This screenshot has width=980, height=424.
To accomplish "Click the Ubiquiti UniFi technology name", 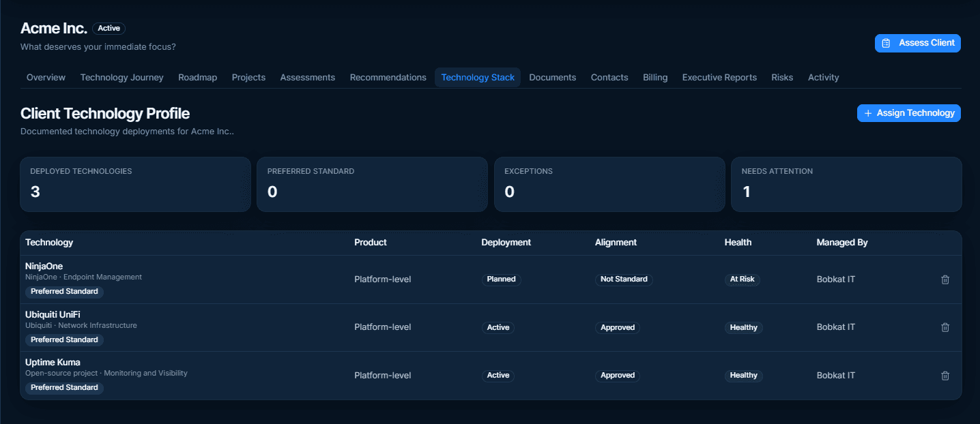I will pos(53,314).
